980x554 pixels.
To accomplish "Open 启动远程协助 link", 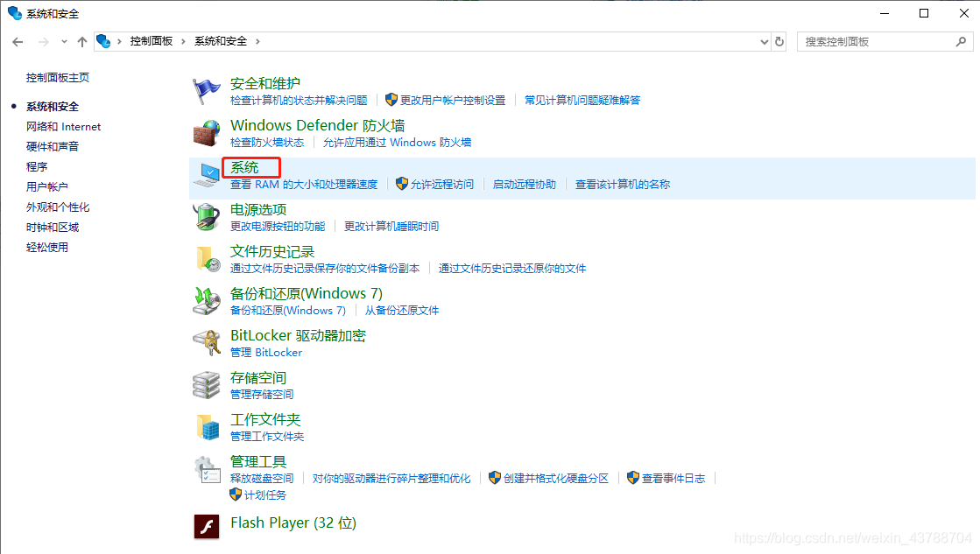I will pyautogui.click(x=525, y=185).
